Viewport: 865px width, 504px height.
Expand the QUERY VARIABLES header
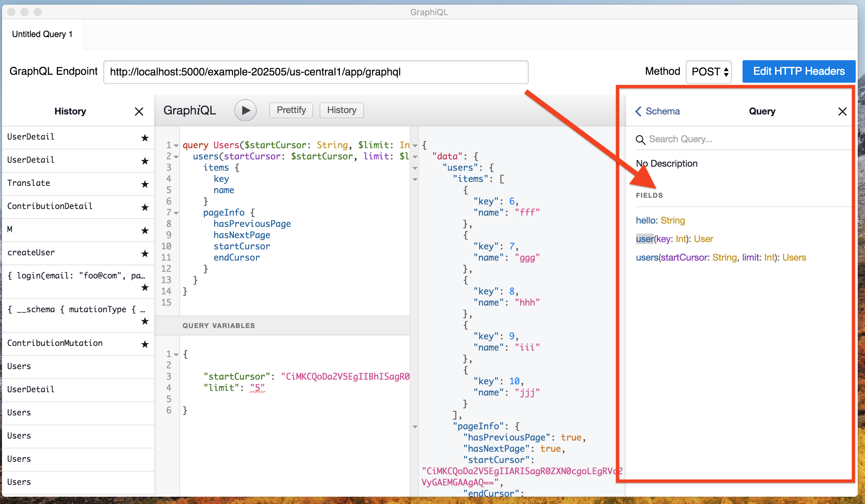[x=219, y=326]
